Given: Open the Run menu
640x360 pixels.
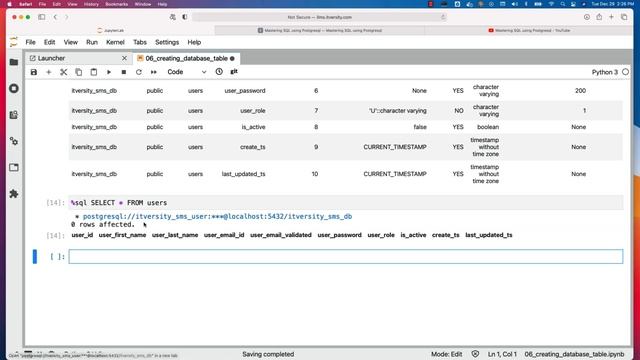Looking at the screenshot, I should click(x=92, y=42).
